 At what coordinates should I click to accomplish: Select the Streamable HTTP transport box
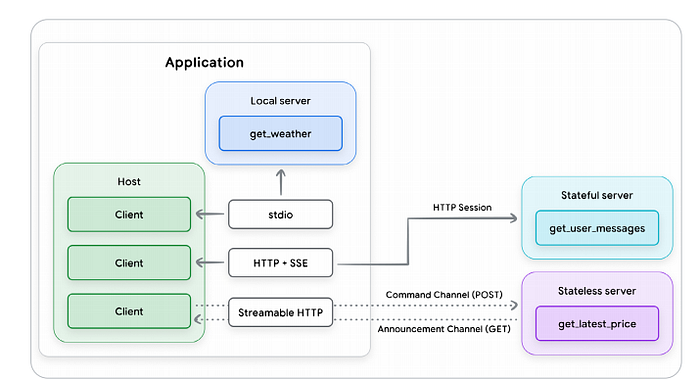point(280,312)
